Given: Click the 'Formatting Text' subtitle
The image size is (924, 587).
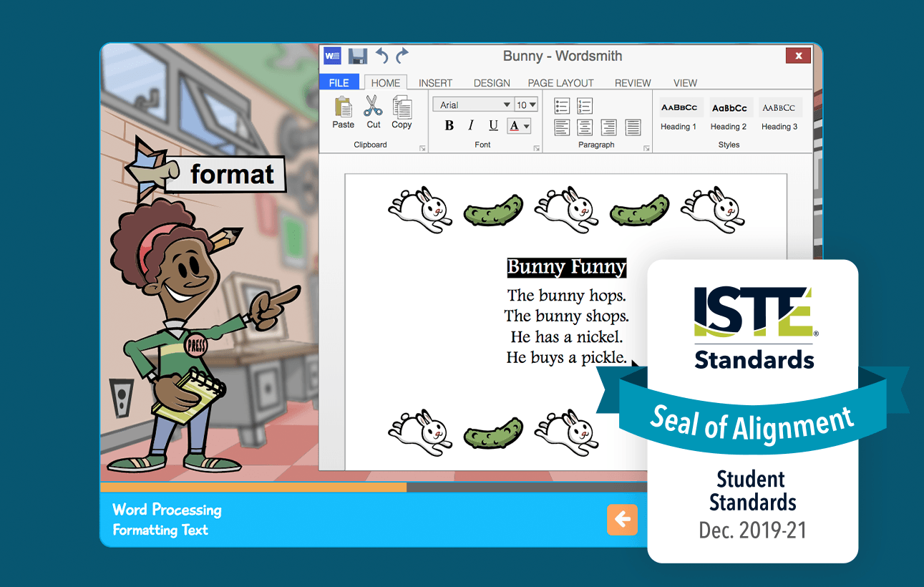Looking at the screenshot, I should [160, 530].
